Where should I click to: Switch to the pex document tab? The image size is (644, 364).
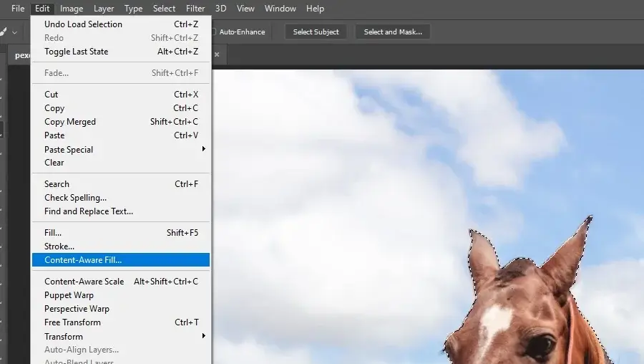point(22,55)
